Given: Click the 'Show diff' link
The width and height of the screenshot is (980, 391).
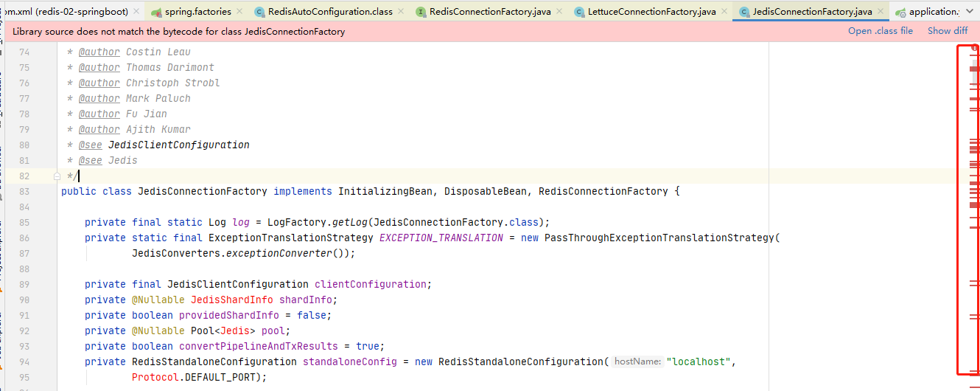Looking at the screenshot, I should pyautogui.click(x=948, y=31).
